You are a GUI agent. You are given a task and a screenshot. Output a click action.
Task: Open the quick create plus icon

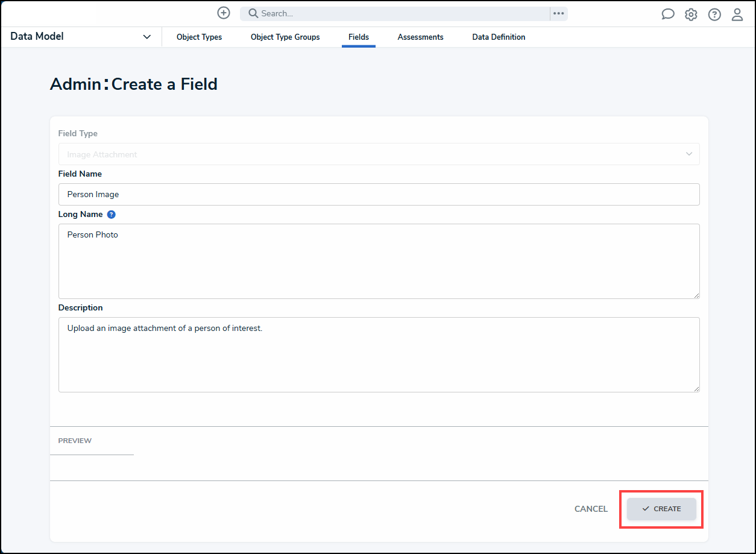pyautogui.click(x=224, y=13)
